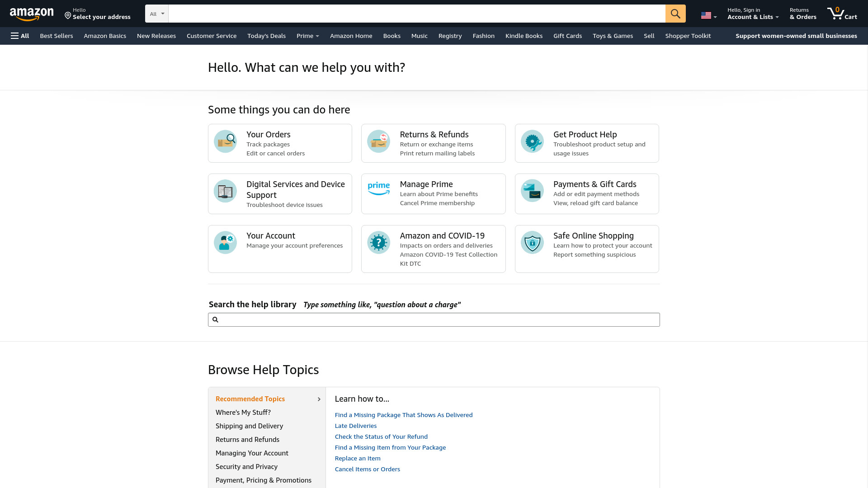This screenshot has height=488, width=868.
Task: Click the US flag language icon
Action: [706, 15]
